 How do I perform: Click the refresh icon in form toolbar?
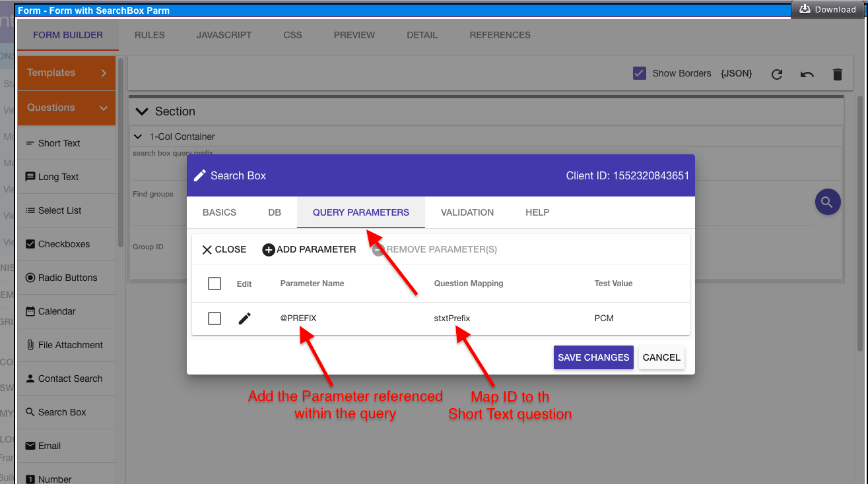pos(777,75)
